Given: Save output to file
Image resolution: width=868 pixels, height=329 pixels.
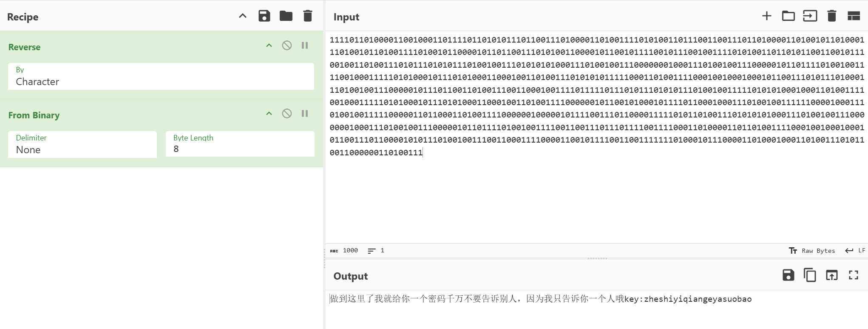Looking at the screenshot, I should [x=788, y=275].
